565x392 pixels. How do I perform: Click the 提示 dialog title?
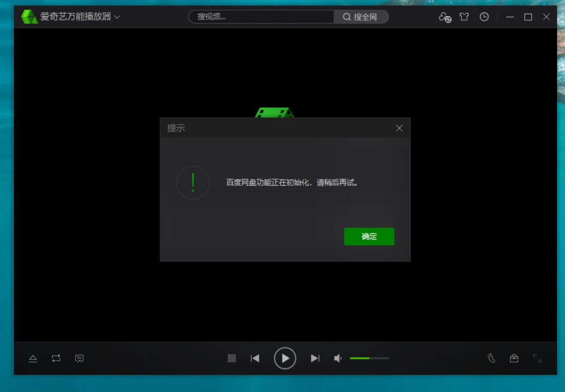coord(176,128)
